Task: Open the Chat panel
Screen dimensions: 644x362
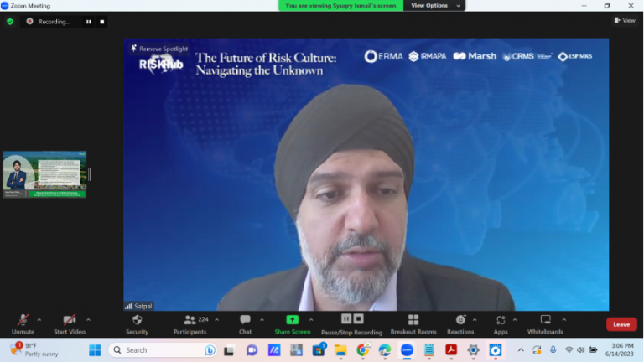Action: click(x=245, y=320)
